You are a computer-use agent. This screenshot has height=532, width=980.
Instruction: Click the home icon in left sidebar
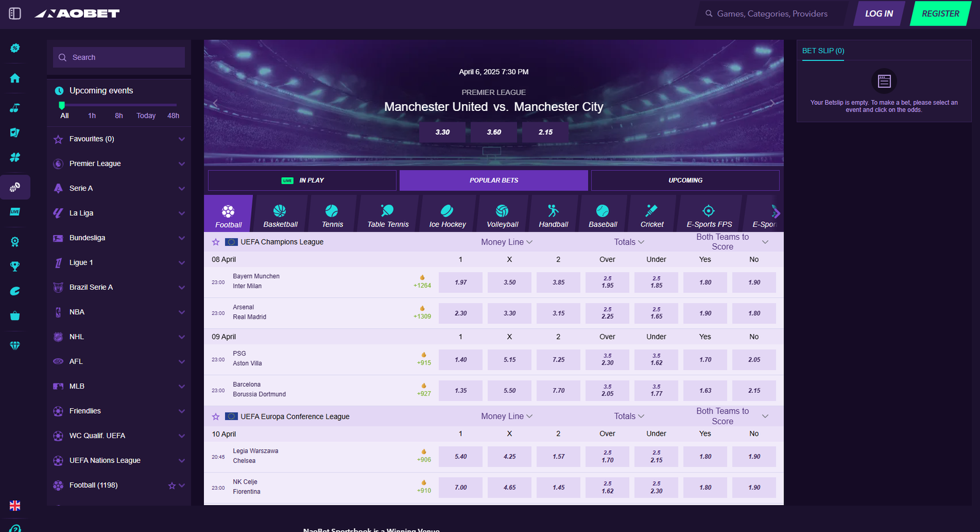point(15,78)
